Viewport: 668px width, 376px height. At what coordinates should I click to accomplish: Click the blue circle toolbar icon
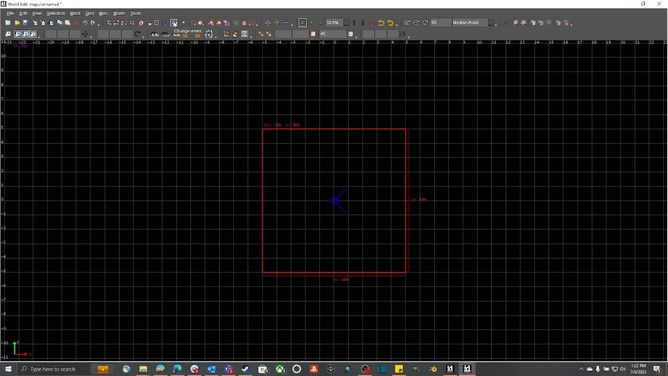[x=165, y=23]
